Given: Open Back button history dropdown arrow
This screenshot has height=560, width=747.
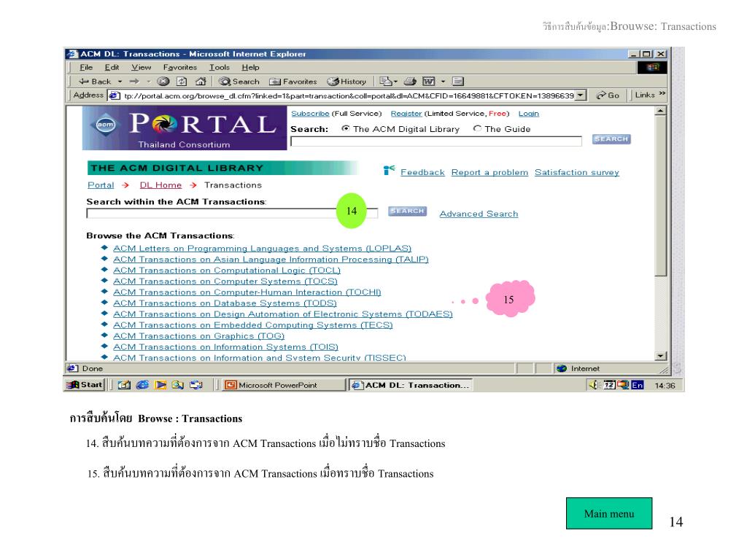Looking at the screenshot, I should [120, 82].
